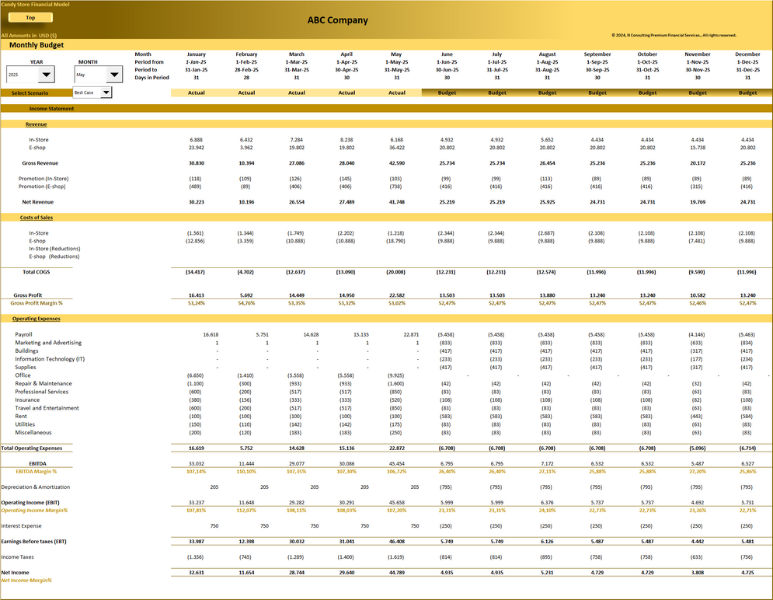Image resolution: width=773 pixels, height=600 pixels.
Task: Click the September column header
Action: pyautogui.click(x=597, y=54)
